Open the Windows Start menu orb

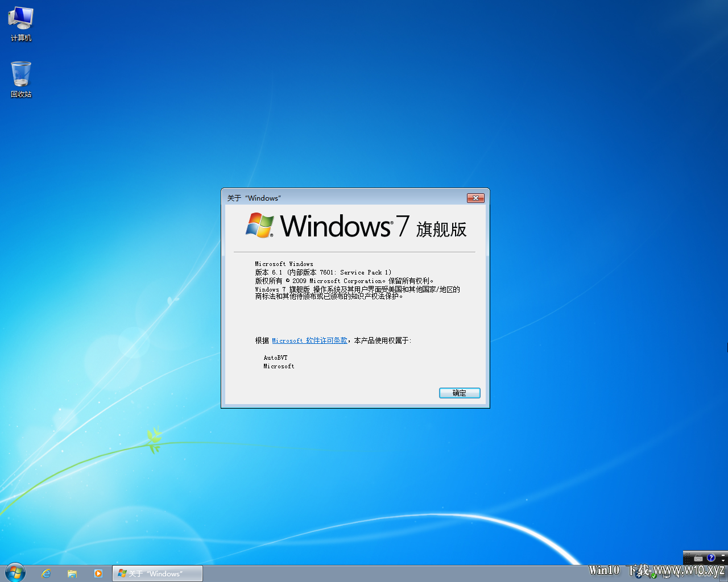15,573
